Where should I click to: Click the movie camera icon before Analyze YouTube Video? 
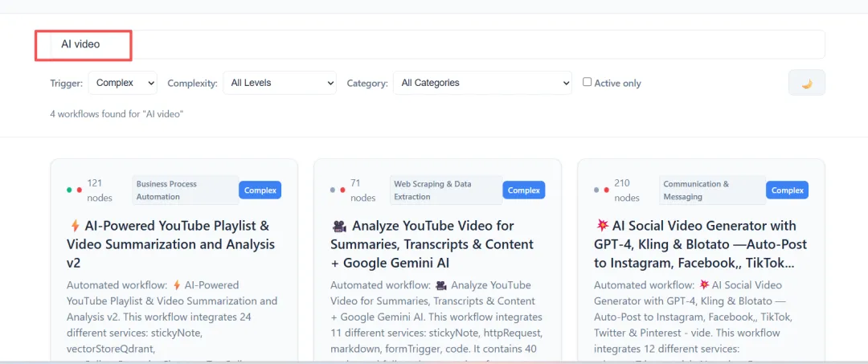[x=338, y=227]
